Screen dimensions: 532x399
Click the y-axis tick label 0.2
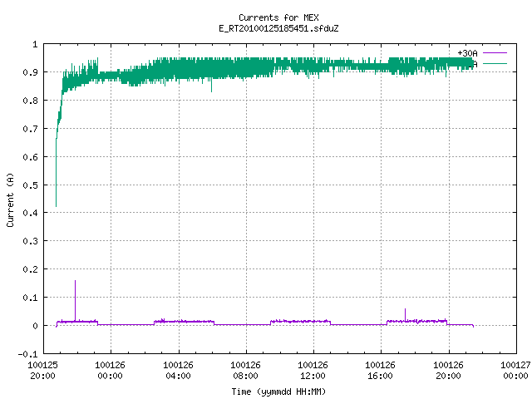[x=30, y=269]
